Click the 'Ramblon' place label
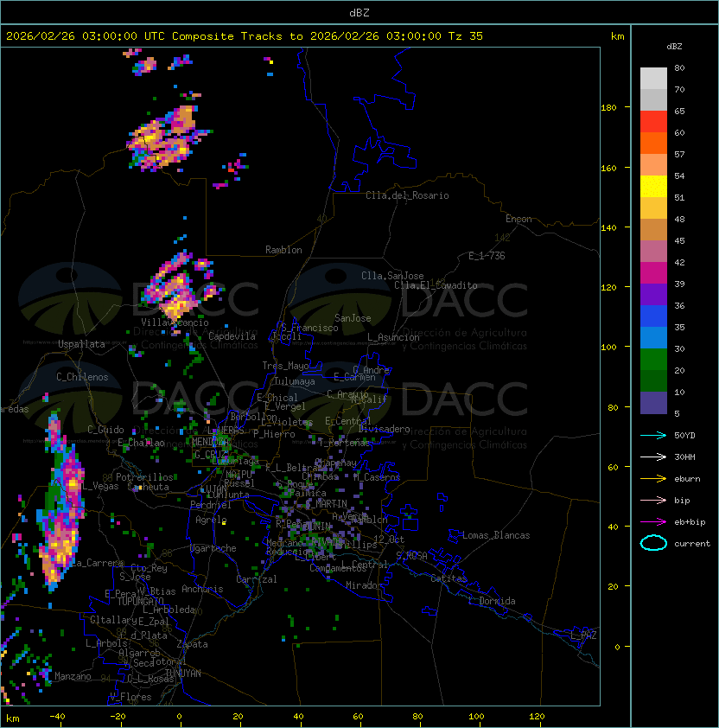719x728 pixels. (x=283, y=250)
